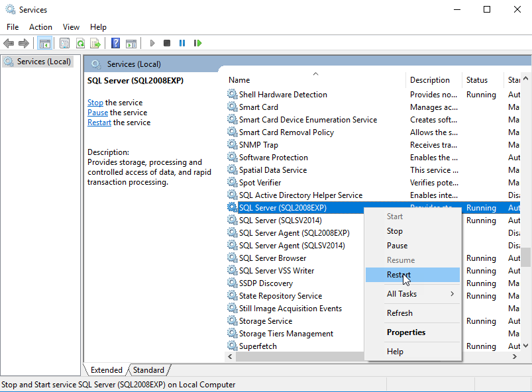This screenshot has width=532, height=392.
Task: Click vertical scrollbar down arrow
Action: tap(525, 346)
